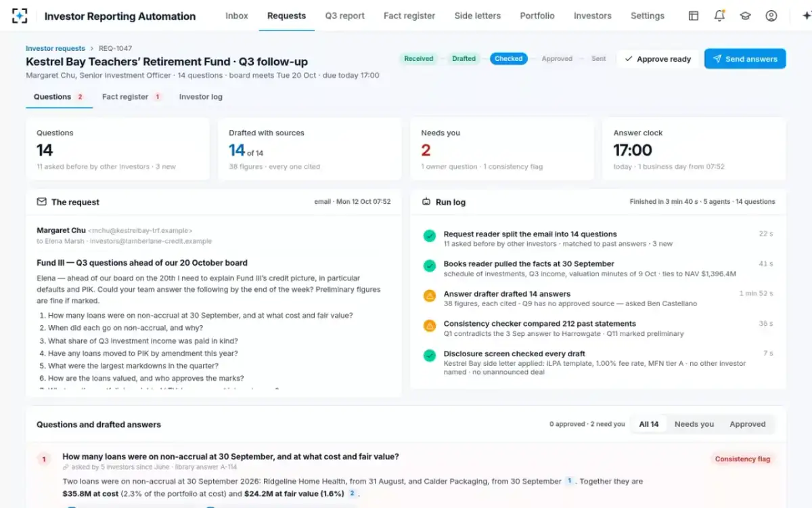Viewport: 812px width, 508px height.
Task: Click green check icon for Disclosure screen step
Action: [429, 356]
